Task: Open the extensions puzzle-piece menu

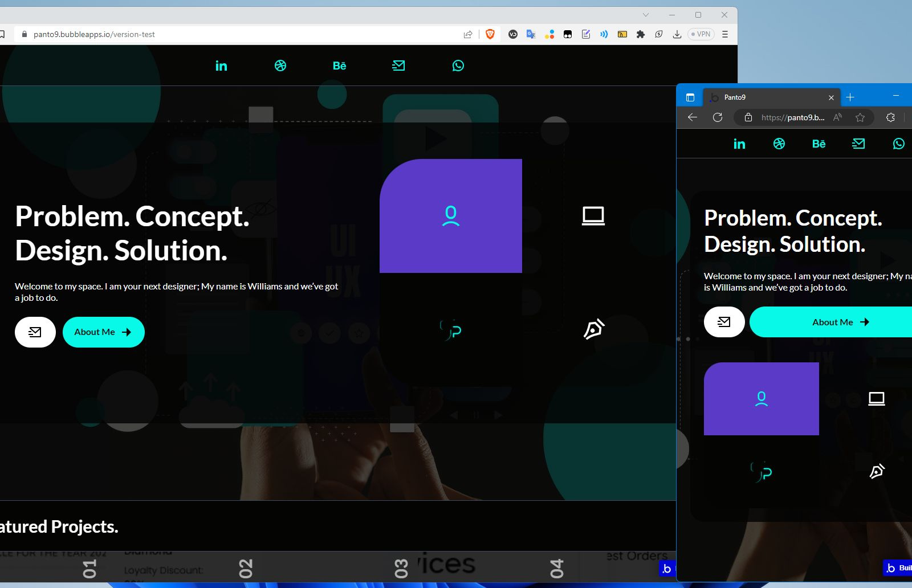Action: [640, 34]
